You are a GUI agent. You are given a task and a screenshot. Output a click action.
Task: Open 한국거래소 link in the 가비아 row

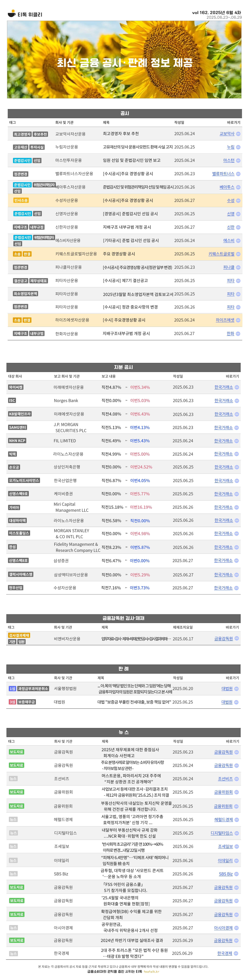click(x=223, y=507)
